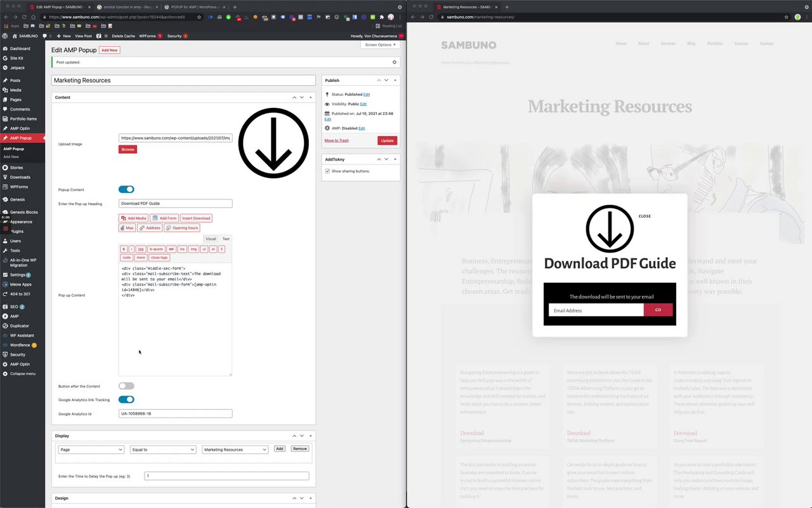
Task: Click the Remove condition button
Action: (300, 449)
